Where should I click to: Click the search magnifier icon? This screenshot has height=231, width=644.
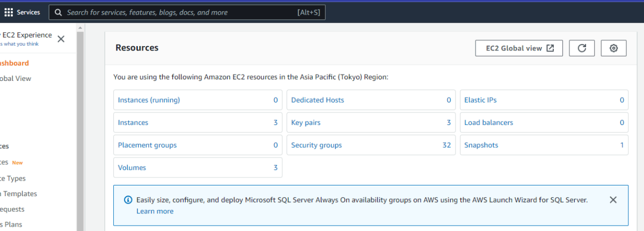click(x=58, y=12)
